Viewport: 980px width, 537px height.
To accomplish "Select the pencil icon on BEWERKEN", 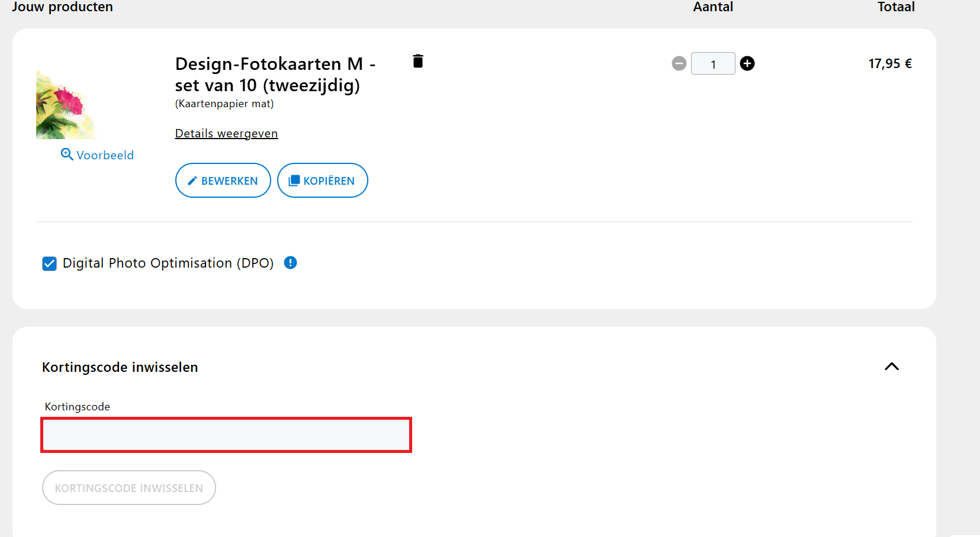I will pyautogui.click(x=192, y=181).
